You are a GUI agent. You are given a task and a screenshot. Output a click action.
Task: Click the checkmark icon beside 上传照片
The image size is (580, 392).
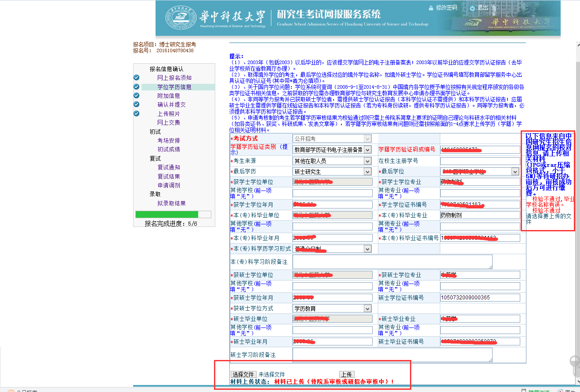tap(136, 114)
